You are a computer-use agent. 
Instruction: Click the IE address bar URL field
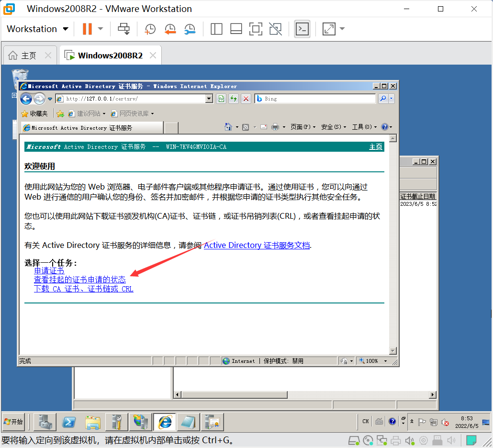pyautogui.click(x=135, y=99)
